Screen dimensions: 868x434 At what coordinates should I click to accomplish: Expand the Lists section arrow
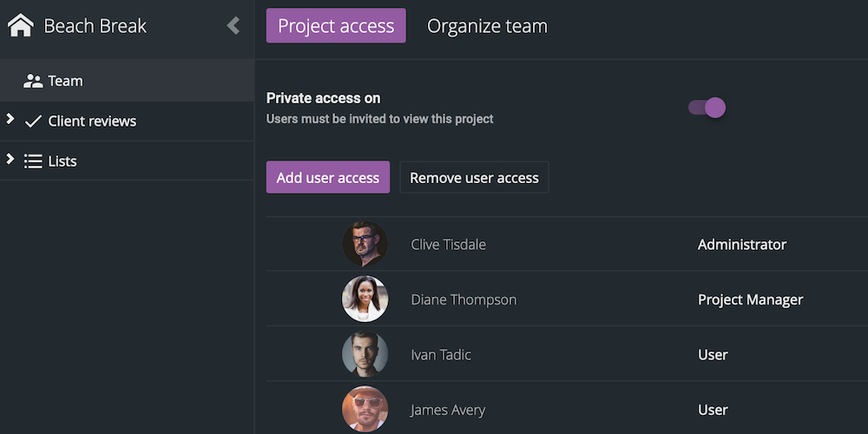pyautogui.click(x=10, y=159)
